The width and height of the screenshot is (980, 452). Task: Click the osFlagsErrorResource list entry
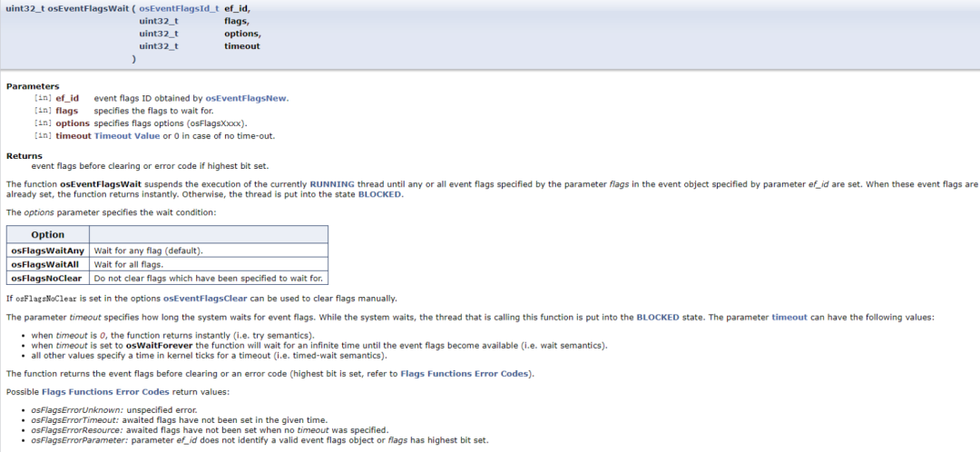coord(70,430)
